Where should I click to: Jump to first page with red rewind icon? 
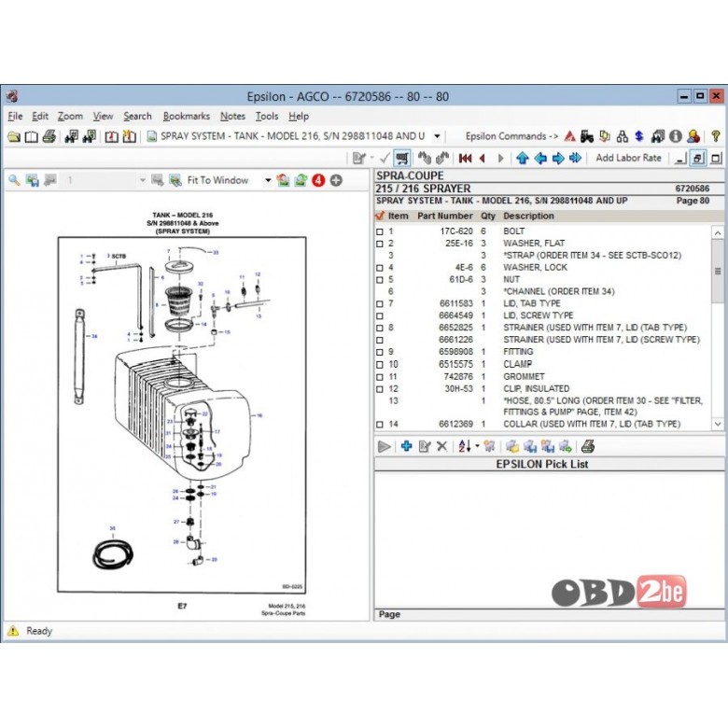465,159
